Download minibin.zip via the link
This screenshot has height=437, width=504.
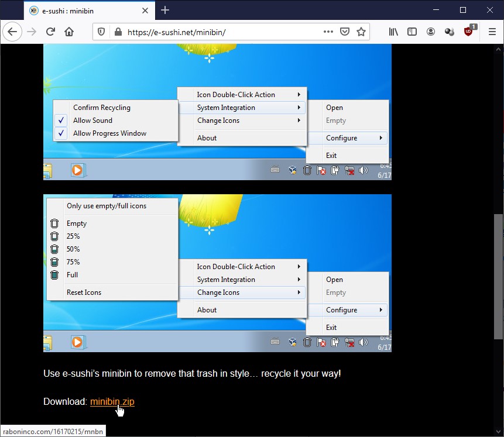pos(112,401)
